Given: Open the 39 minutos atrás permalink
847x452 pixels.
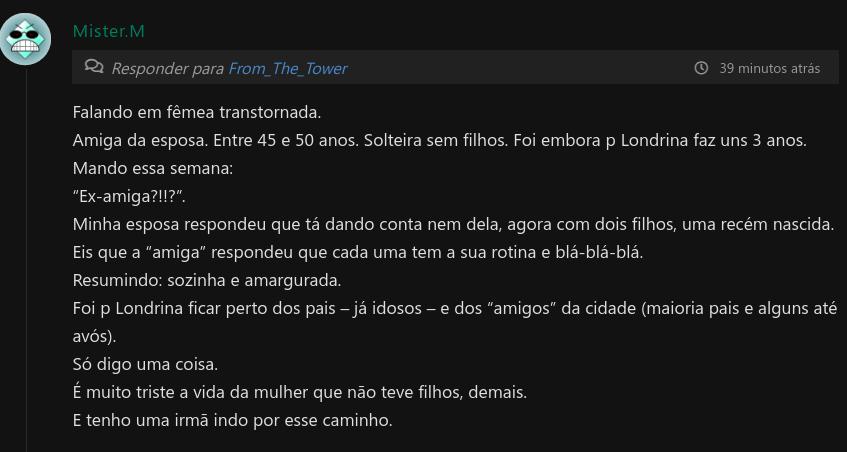Looking at the screenshot, I should 769,69.
